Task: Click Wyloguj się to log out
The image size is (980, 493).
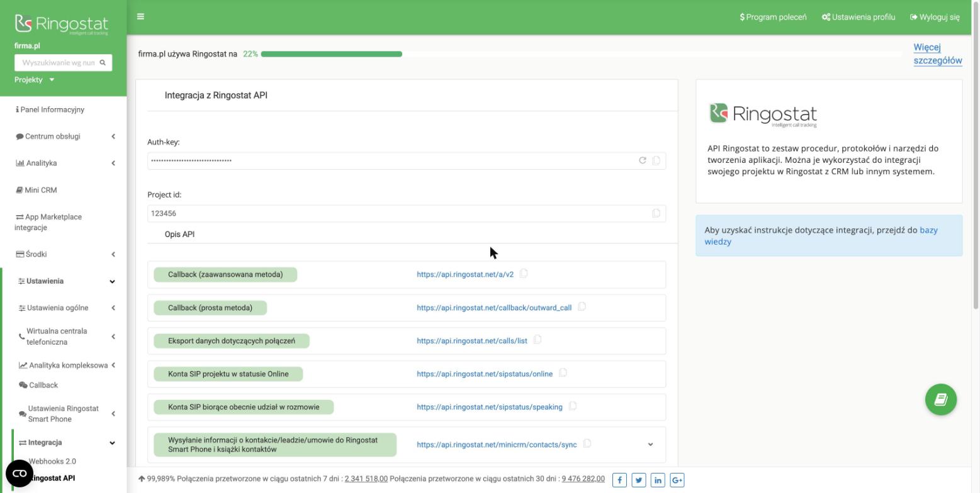Action: tap(935, 17)
